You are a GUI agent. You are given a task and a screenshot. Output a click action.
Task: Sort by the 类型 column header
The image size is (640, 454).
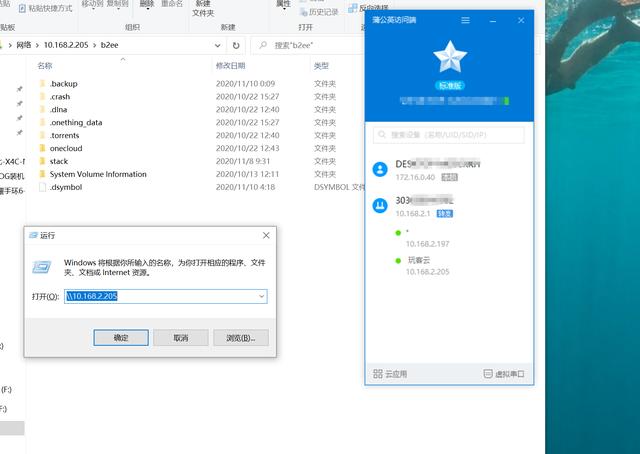click(321, 66)
